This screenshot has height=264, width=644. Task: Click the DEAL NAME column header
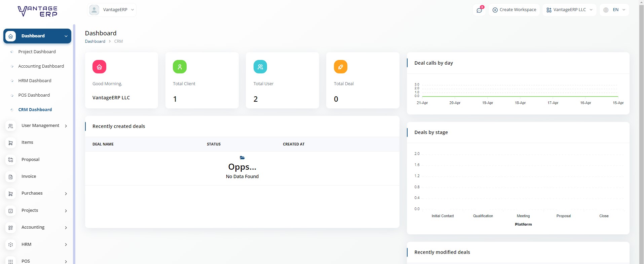(103, 144)
